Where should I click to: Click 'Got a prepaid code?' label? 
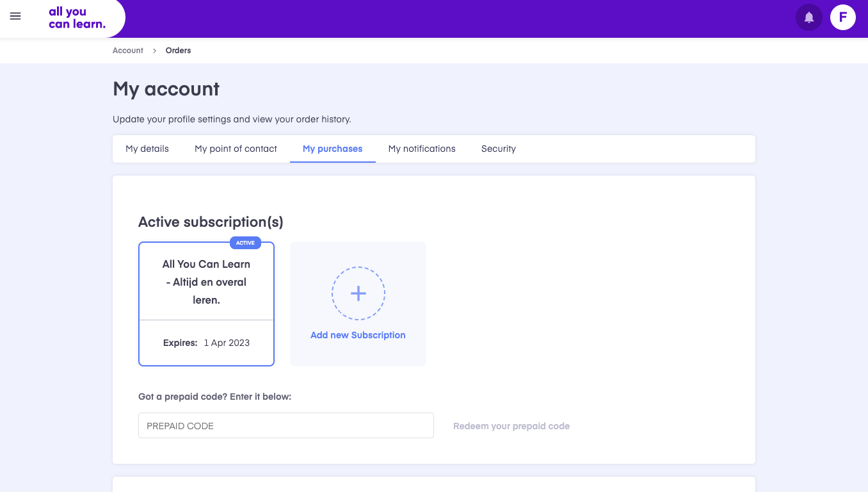[215, 397]
